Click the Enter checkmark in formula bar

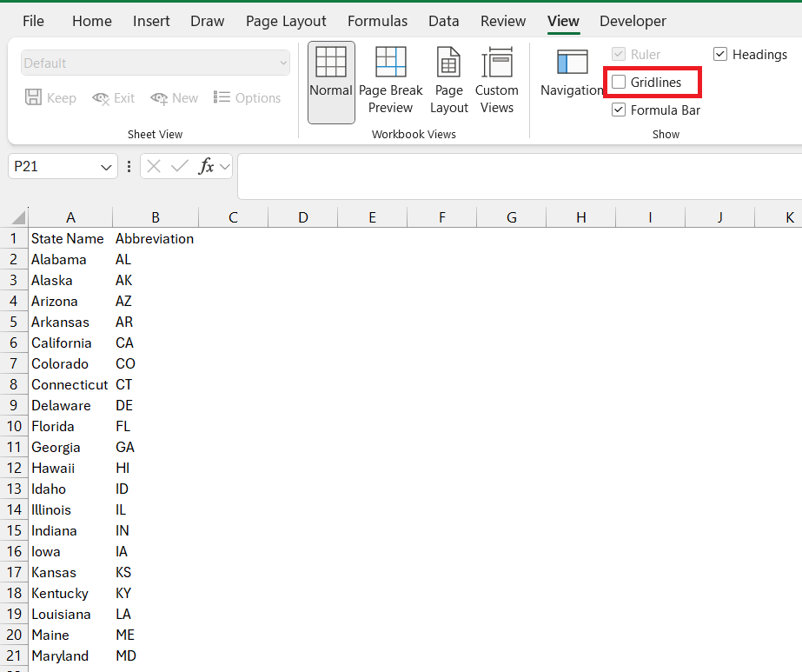point(180,166)
